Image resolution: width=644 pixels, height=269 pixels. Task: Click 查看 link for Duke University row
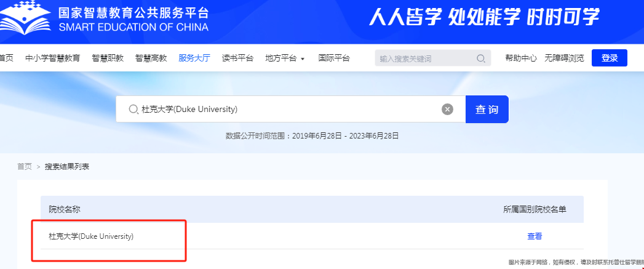[x=535, y=236]
